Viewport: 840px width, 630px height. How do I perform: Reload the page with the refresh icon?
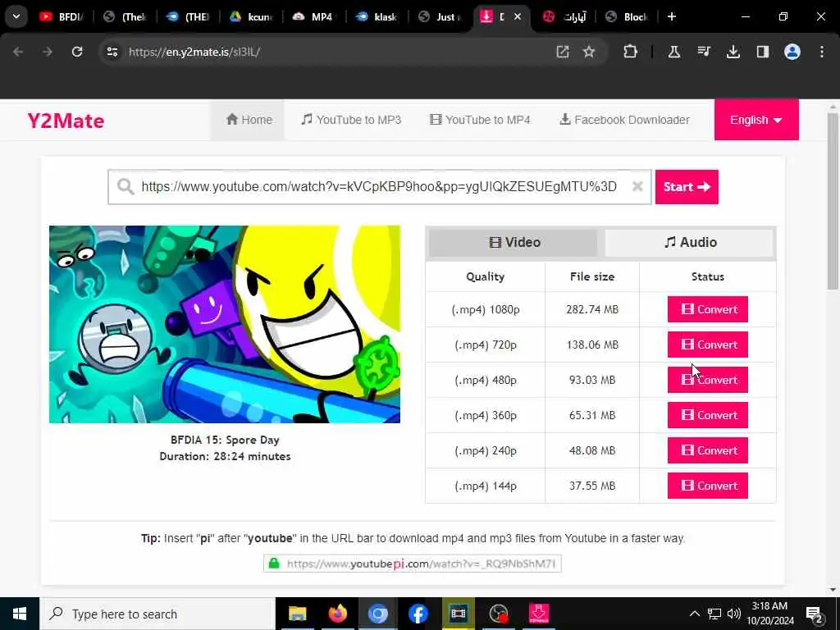pos(77,52)
